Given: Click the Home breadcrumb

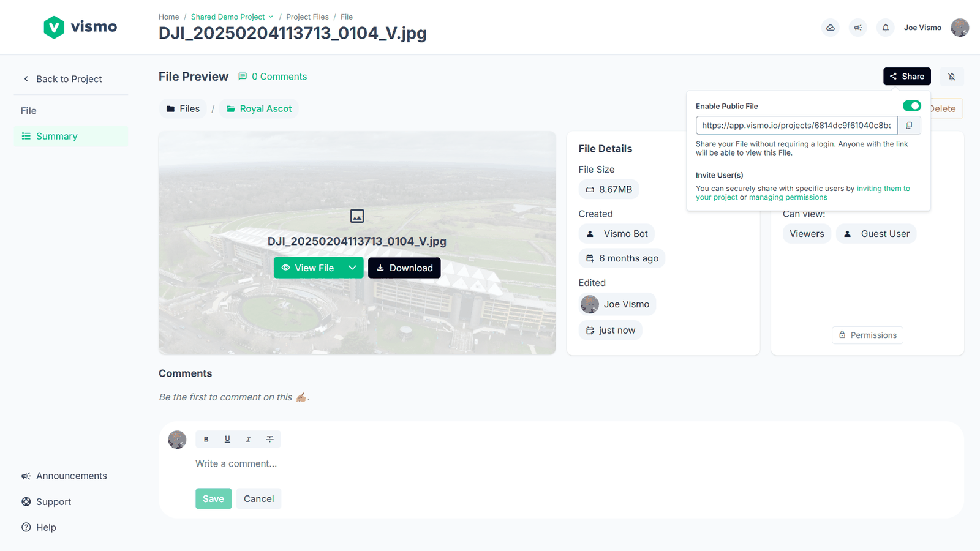Looking at the screenshot, I should (x=168, y=17).
